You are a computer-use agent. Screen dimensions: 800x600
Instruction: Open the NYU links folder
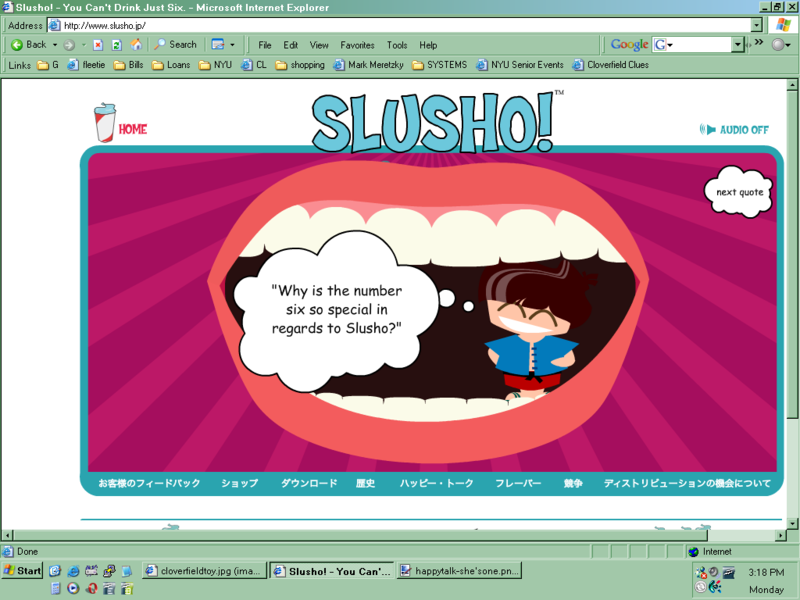[215, 65]
